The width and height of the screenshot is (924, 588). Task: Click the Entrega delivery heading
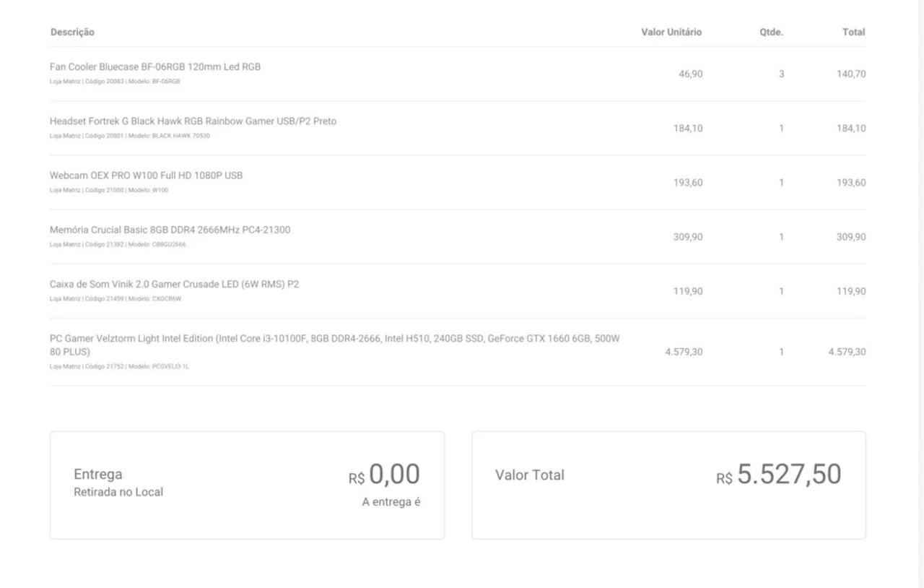[x=98, y=475]
